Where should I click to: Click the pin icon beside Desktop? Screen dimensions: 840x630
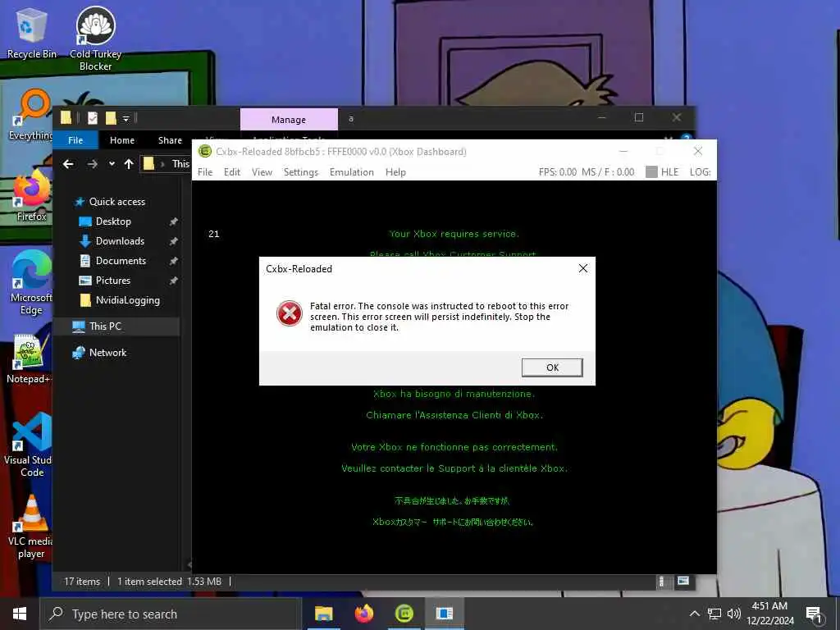[174, 221]
